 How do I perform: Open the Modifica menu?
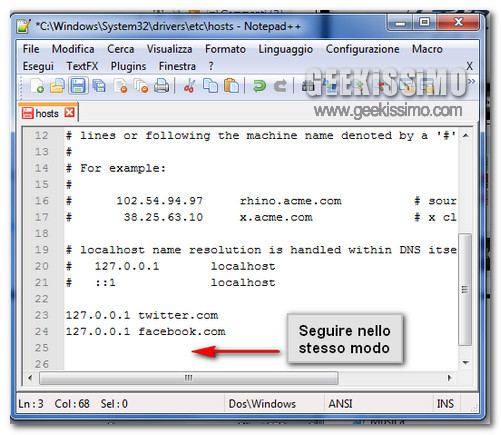(73, 49)
